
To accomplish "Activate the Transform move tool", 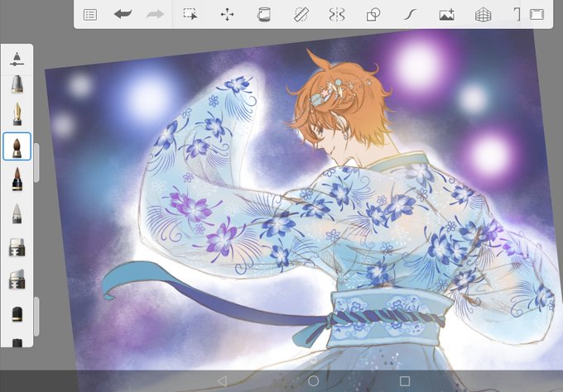I will pos(227,15).
